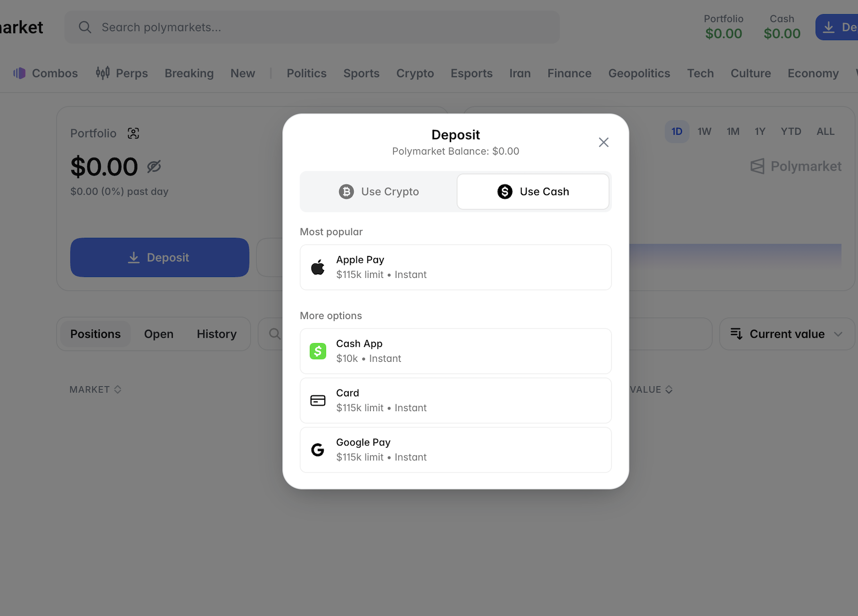Go to Culture category
The image size is (858, 616).
coord(750,73)
